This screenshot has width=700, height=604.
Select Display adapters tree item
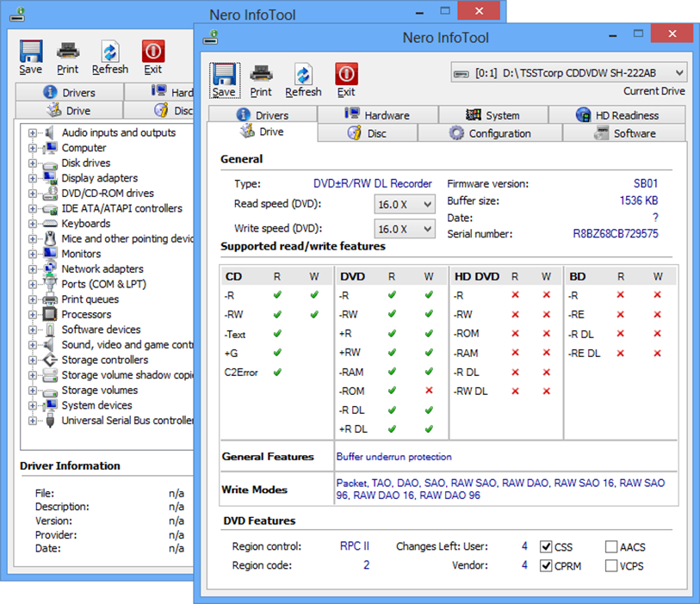coord(100,178)
